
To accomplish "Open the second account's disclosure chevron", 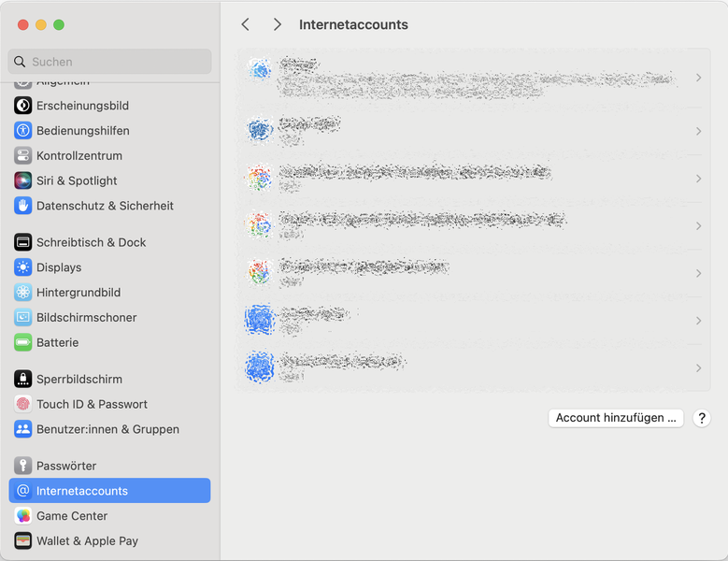I will [x=698, y=132].
